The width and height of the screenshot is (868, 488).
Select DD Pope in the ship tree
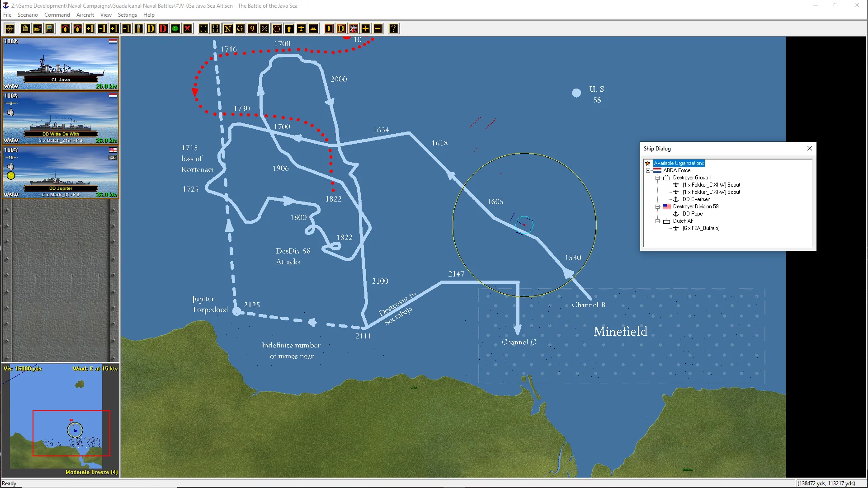tap(692, 214)
